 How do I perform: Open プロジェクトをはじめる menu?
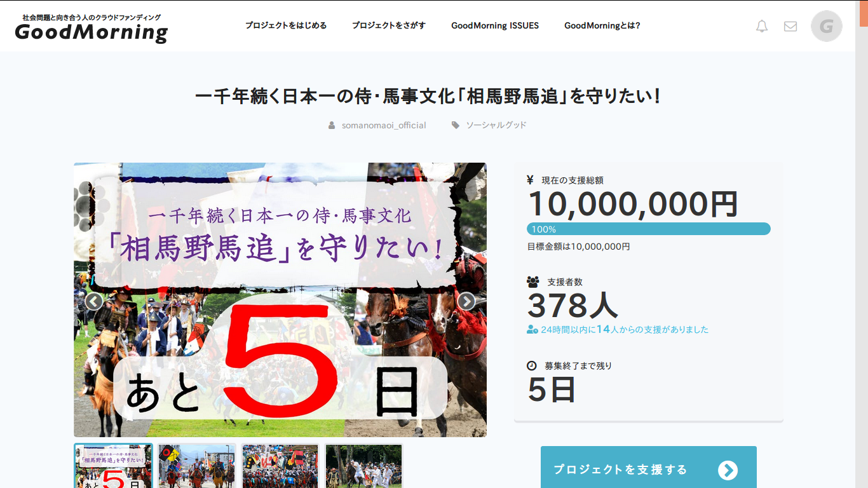tap(286, 26)
